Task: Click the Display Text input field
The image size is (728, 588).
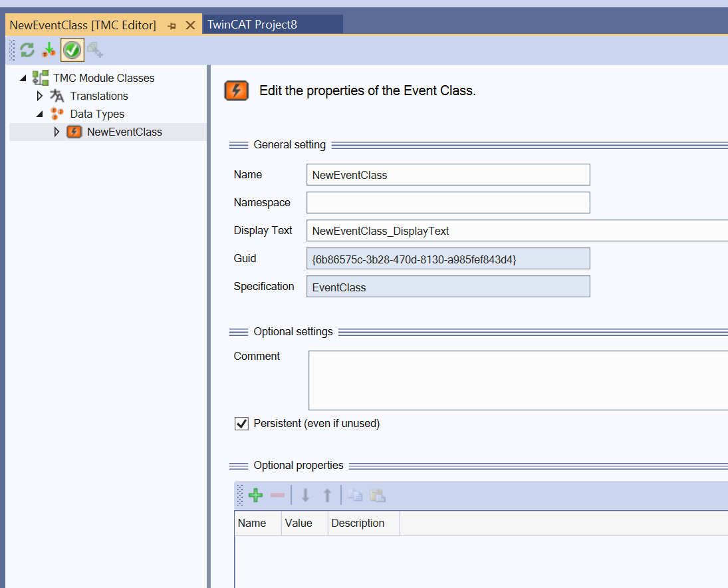Action: click(517, 230)
